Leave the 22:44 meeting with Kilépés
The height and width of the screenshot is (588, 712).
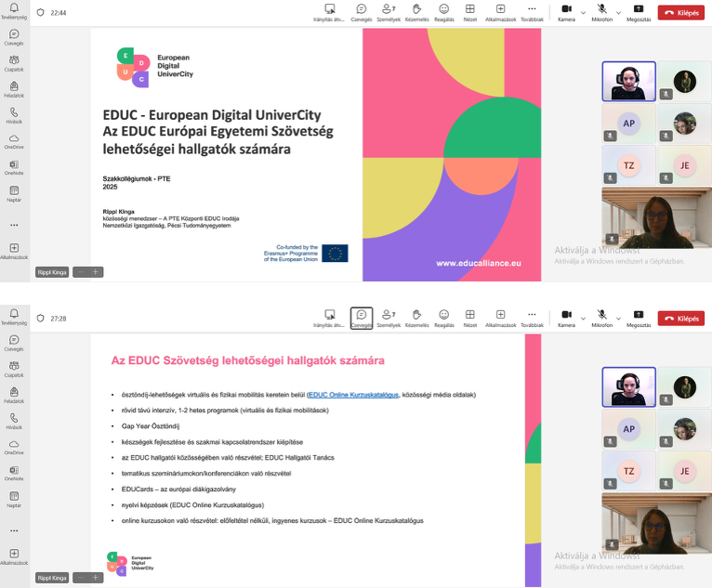click(681, 13)
